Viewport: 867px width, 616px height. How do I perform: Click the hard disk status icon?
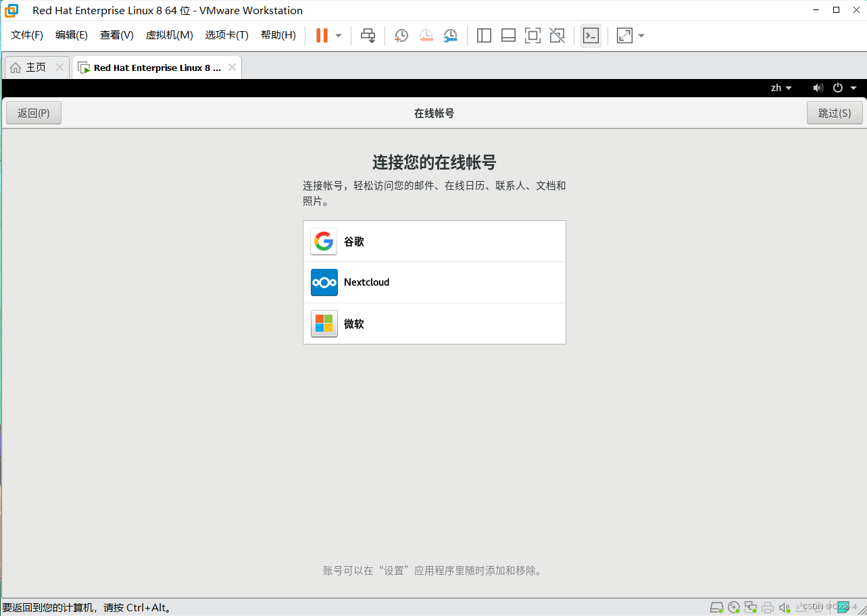point(717,607)
